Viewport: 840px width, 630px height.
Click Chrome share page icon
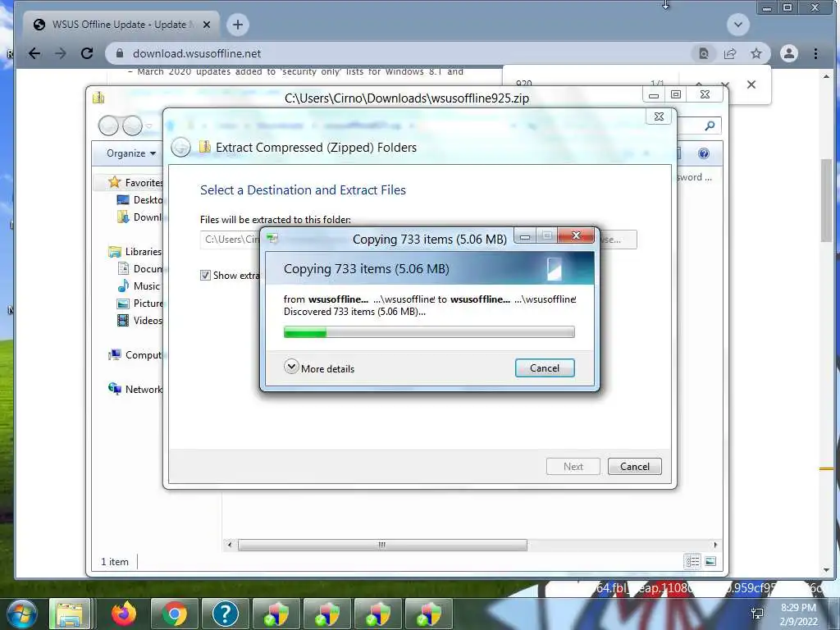click(x=729, y=53)
